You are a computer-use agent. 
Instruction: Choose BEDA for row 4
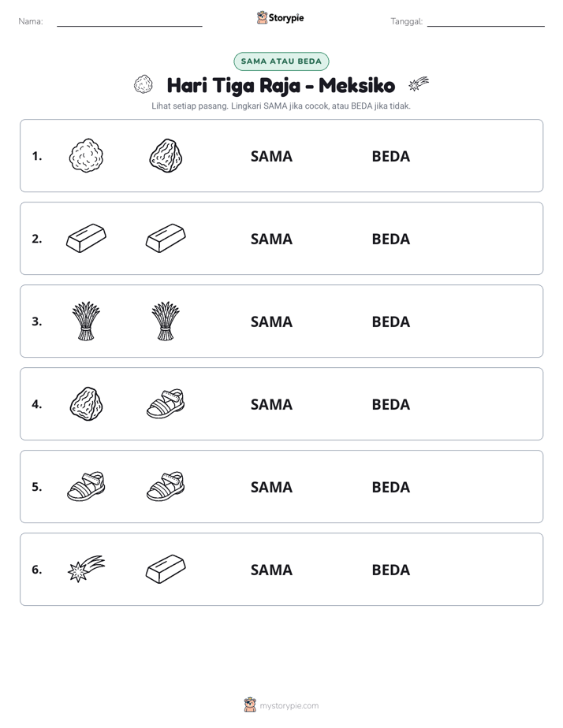coord(390,404)
